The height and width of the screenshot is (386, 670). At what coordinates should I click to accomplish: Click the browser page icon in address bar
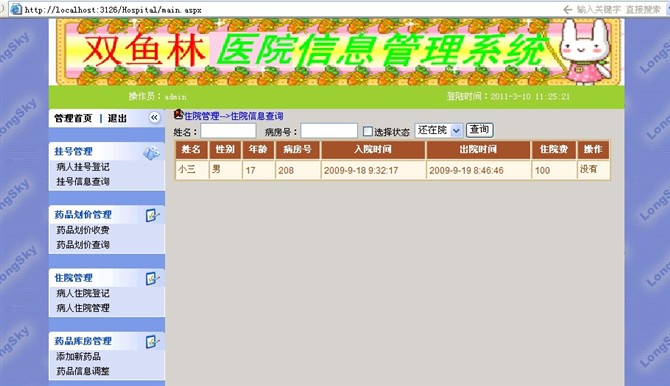click(x=16, y=9)
